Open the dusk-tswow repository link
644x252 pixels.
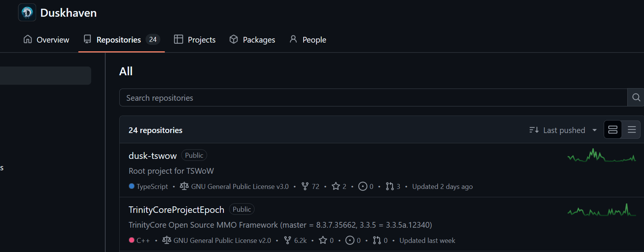[153, 156]
